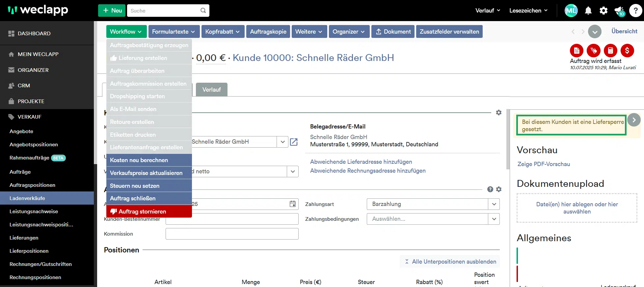Click the Neu button

112,11
